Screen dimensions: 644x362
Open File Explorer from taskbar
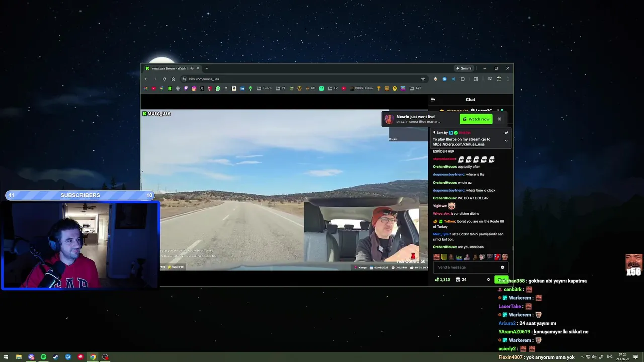pos(19,357)
